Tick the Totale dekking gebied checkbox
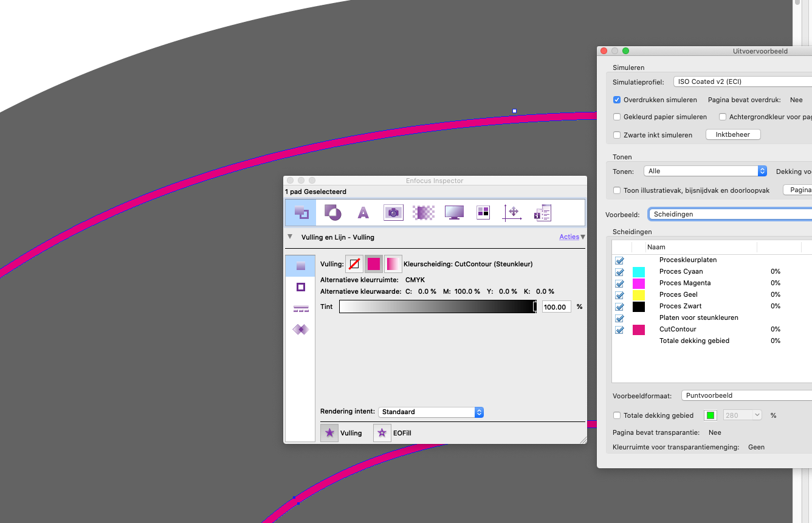The image size is (812, 523). click(x=617, y=415)
